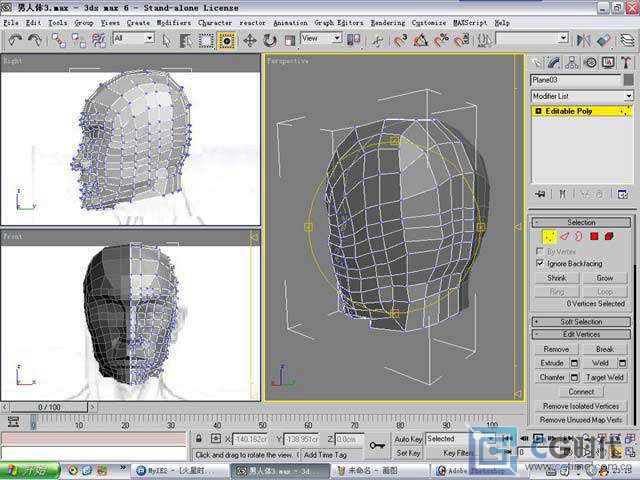640x480 pixels.
Task: Click the Pin Stack icon
Action: coord(540,194)
